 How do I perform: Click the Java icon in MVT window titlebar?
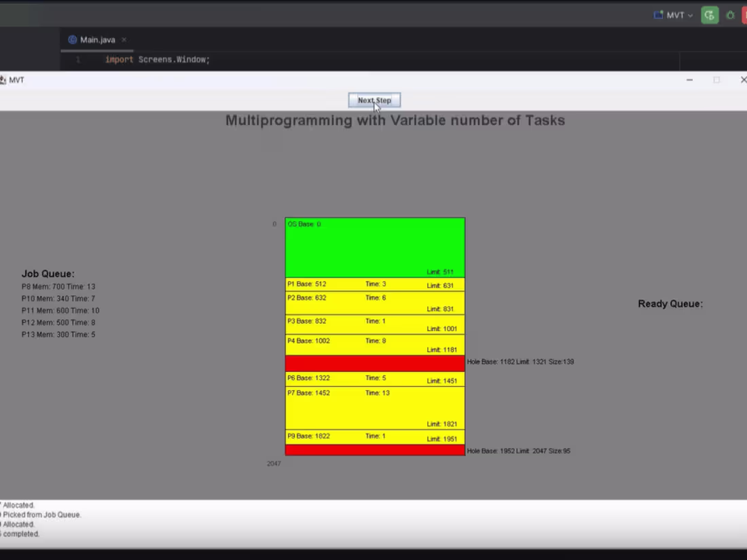click(x=4, y=79)
